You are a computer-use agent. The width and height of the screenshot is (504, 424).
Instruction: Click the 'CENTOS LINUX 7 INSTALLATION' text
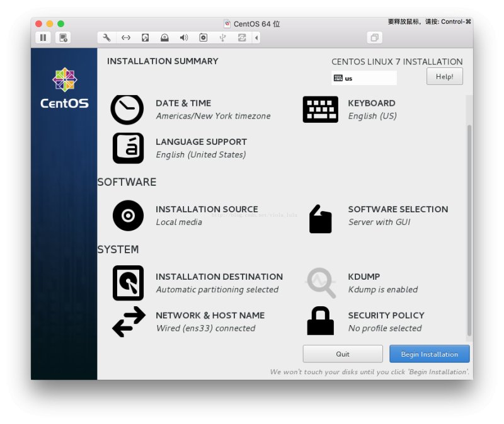[397, 62]
